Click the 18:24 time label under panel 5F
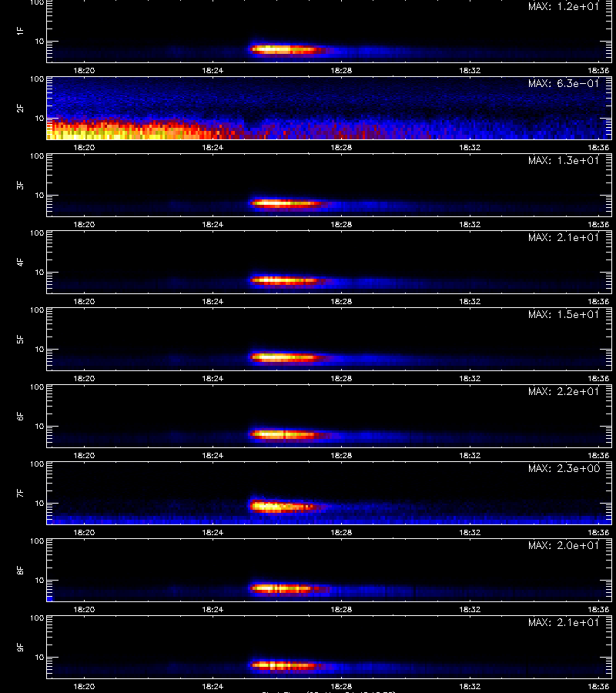Viewport: 616px width, 693px height. [x=213, y=378]
